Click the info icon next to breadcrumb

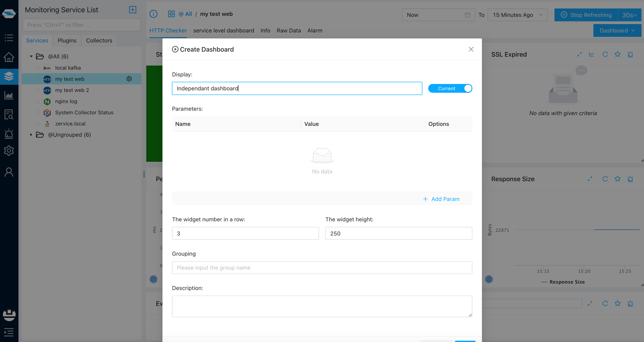point(153,14)
